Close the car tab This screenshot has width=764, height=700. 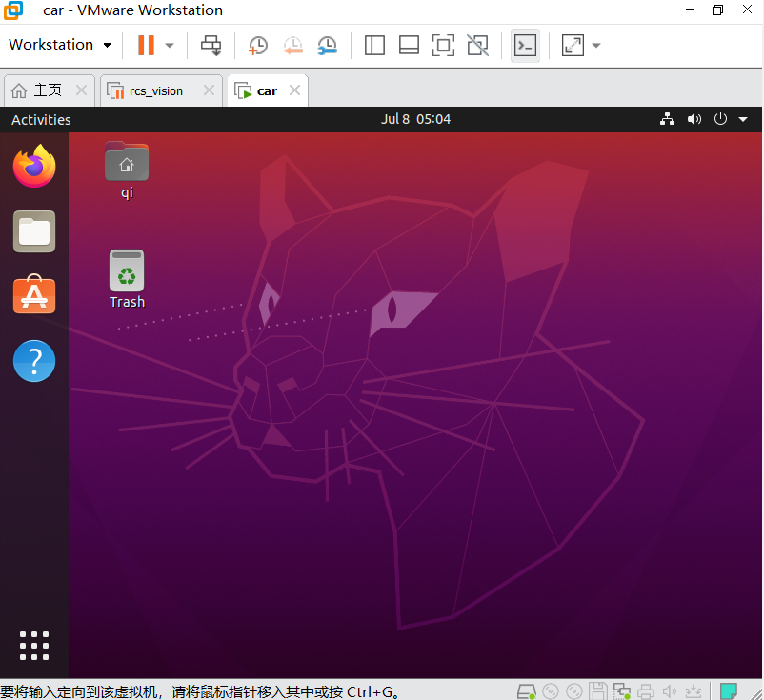click(294, 90)
